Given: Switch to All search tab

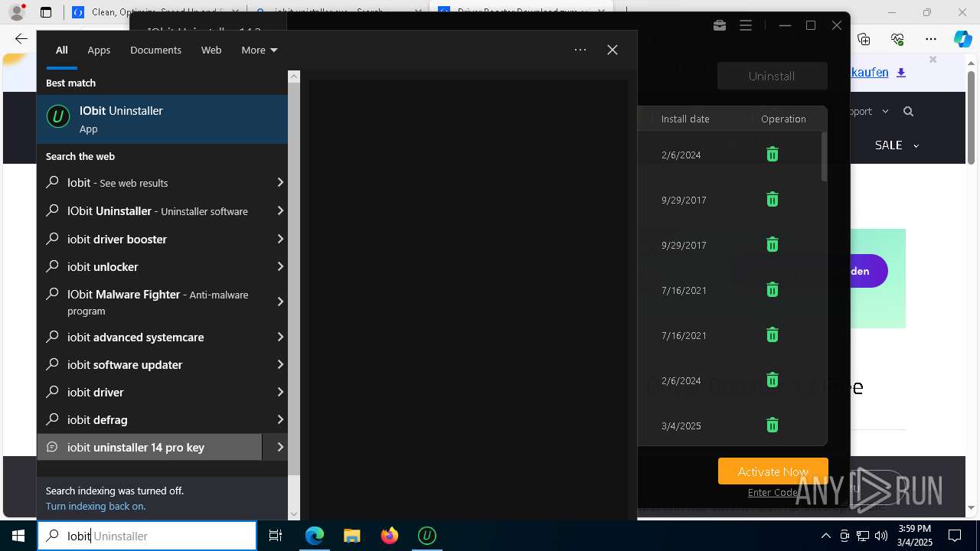Looking at the screenshot, I should 62,50.
